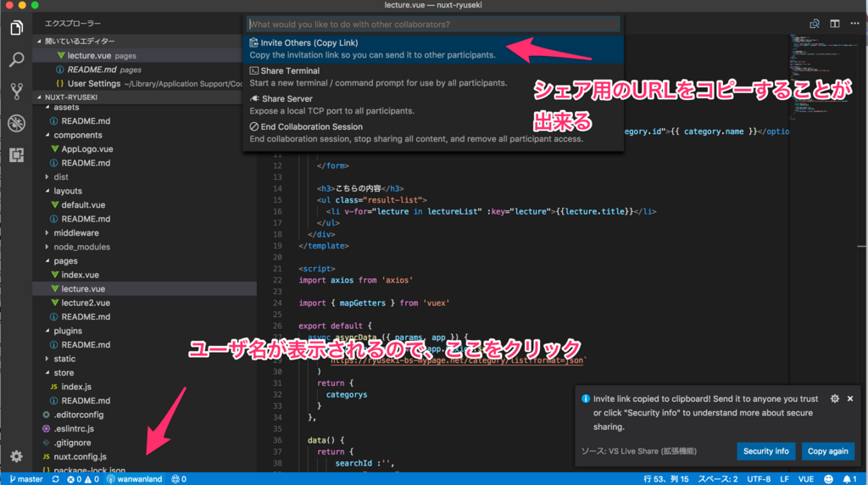Select Invite Others (Copy Link) option
The height and width of the screenshot is (485, 868).
[433, 48]
